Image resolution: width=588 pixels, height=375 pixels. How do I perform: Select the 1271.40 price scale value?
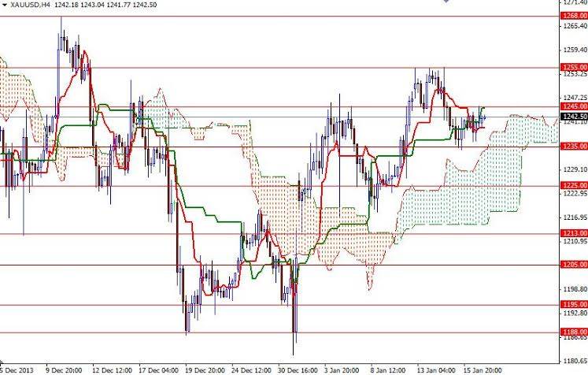pos(575,2)
